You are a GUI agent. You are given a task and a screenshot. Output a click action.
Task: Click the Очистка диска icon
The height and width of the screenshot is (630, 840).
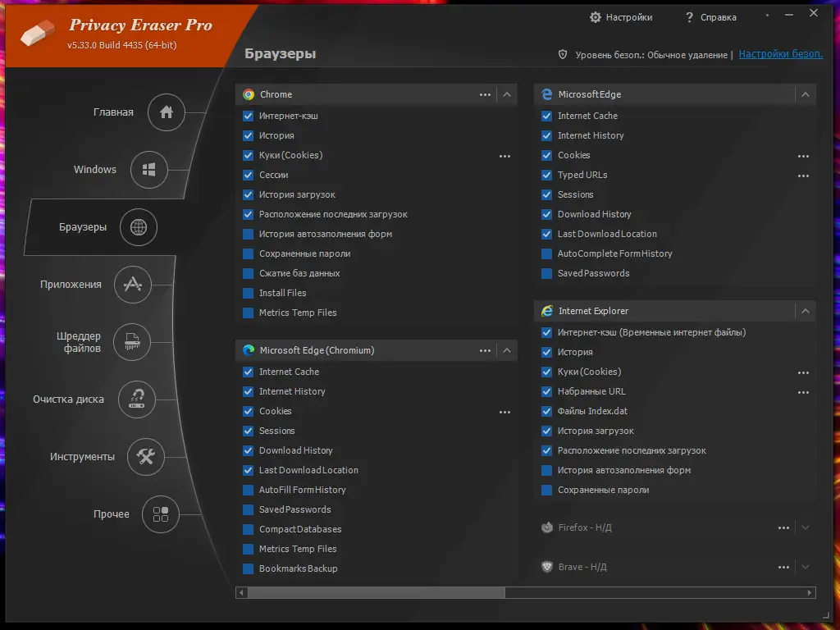137,399
